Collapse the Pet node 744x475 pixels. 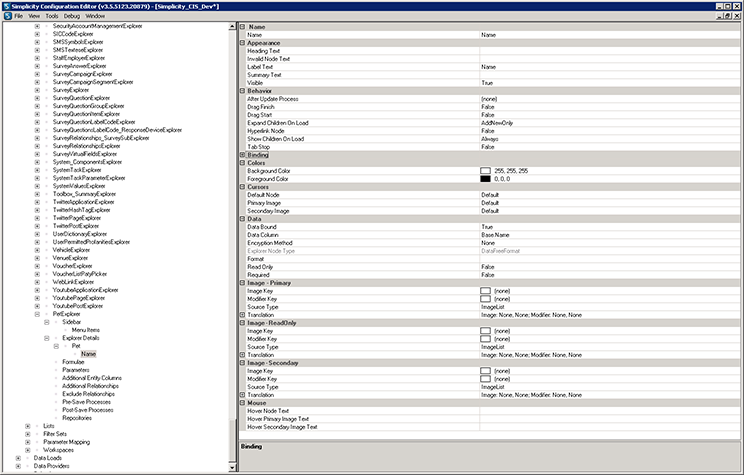56,346
